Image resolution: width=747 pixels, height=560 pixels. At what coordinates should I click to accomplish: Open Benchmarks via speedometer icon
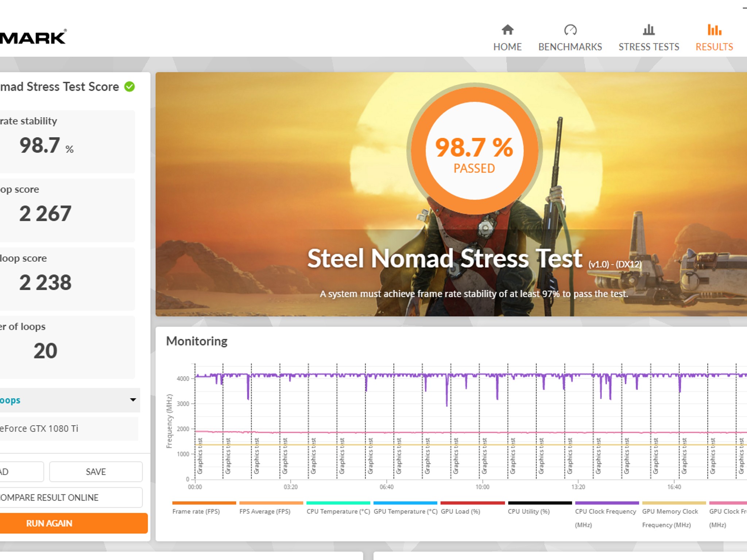[x=570, y=30]
